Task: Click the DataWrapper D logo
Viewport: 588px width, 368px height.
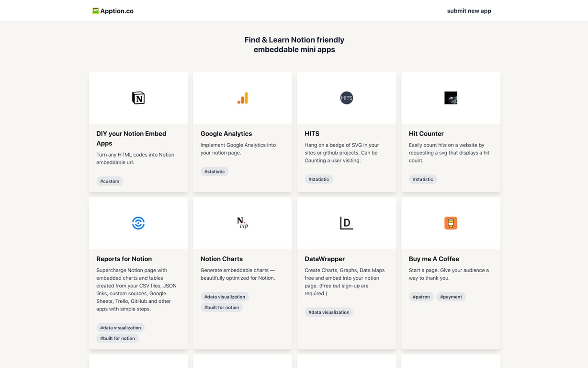Action: tap(346, 223)
